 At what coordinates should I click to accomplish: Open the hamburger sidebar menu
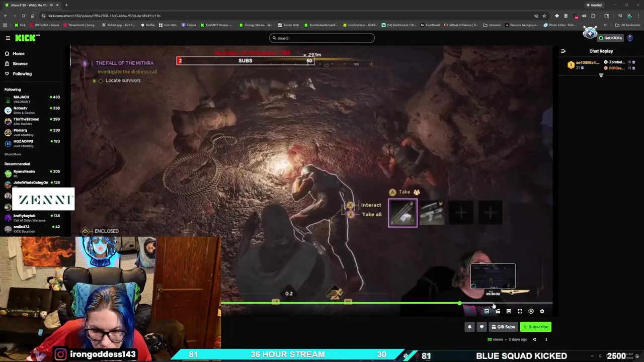8,38
